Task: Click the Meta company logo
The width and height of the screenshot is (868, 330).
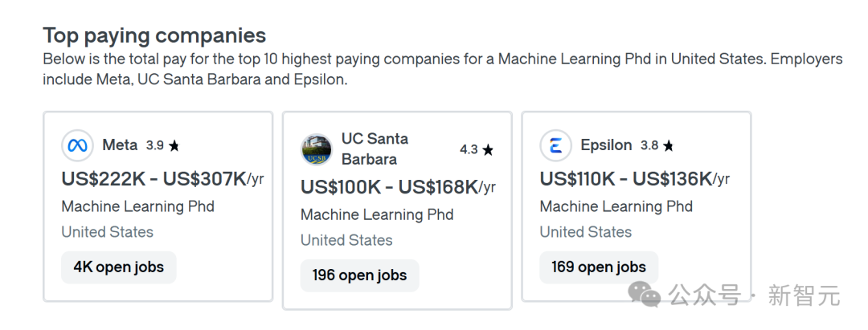Action: pyautogui.click(x=77, y=146)
